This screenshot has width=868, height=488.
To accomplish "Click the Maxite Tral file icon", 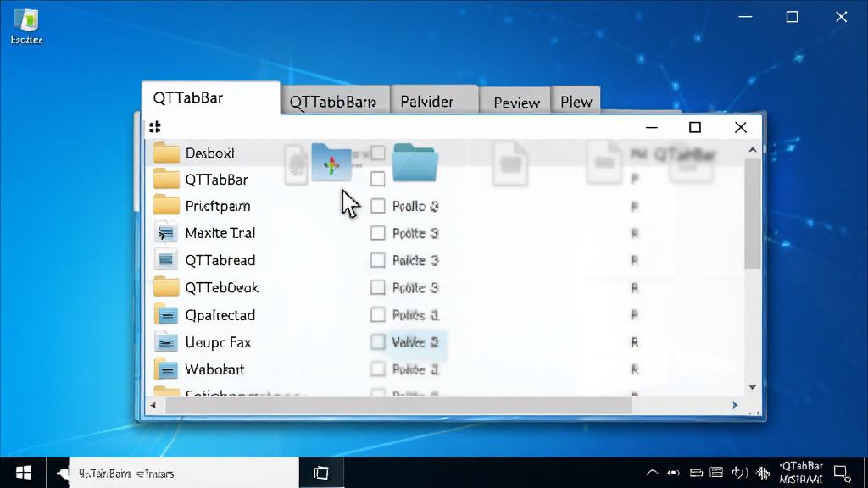I will 166,233.
